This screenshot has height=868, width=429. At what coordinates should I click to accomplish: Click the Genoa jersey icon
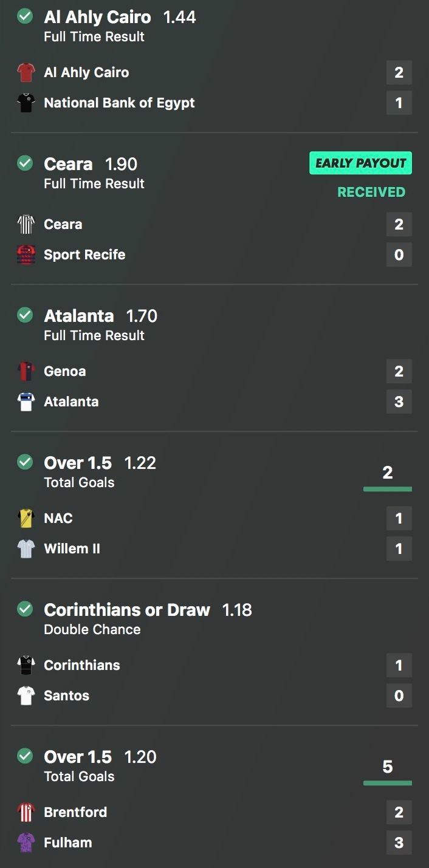[26, 371]
